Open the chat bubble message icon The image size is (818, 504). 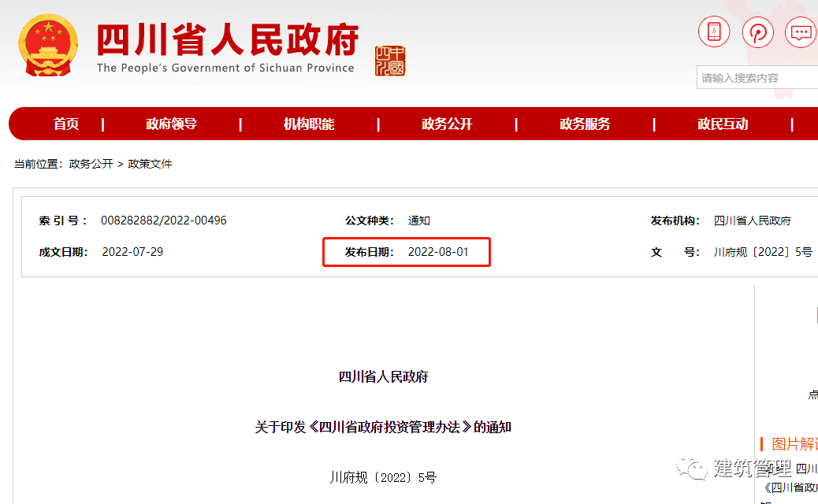coord(801,32)
